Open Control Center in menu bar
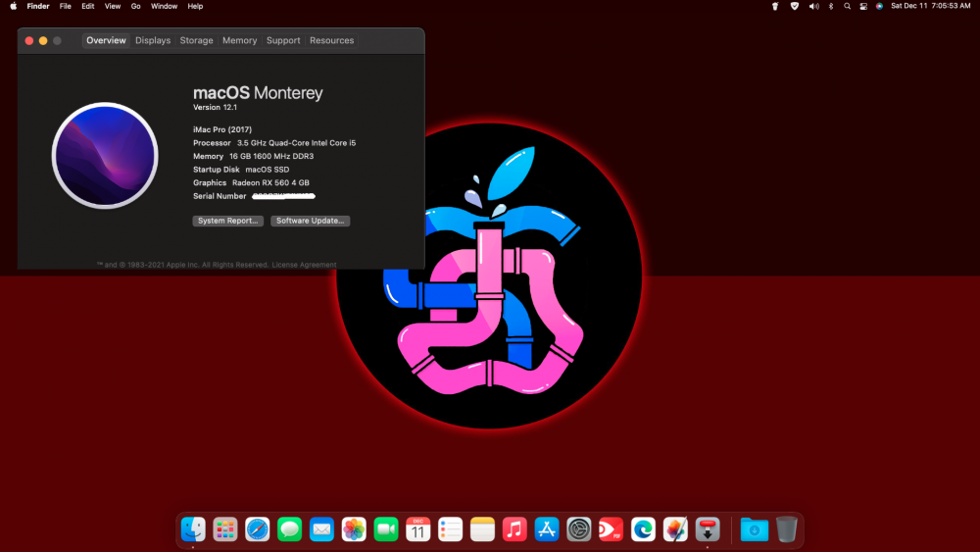This screenshot has width=980, height=552. (863, 6)
